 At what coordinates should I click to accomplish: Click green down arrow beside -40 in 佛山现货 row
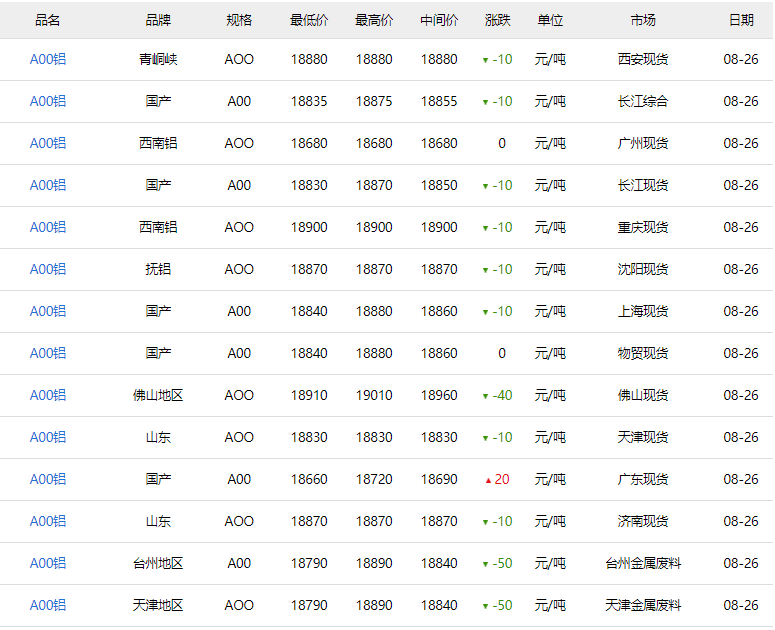pyautogui.click(x=485, y=396)
